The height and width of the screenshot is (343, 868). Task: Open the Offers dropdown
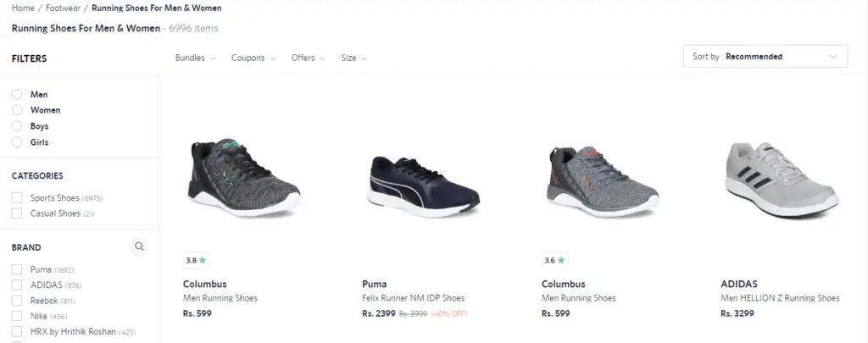(309, 58)
